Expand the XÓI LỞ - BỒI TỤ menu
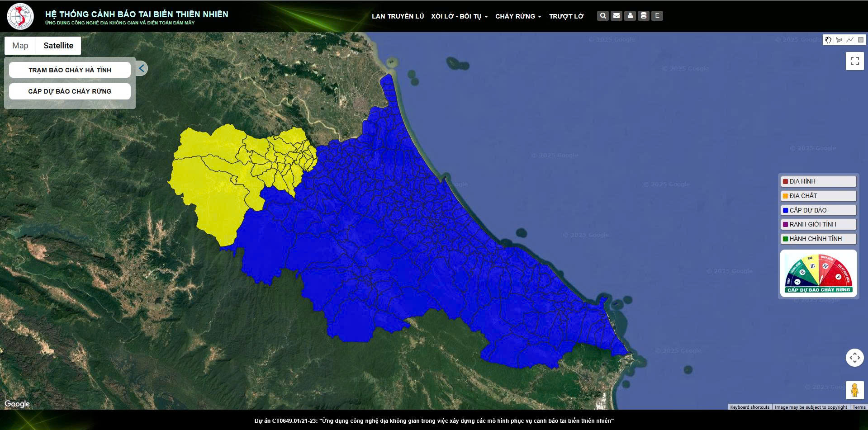Screen dimensions: 868x430 458,16
